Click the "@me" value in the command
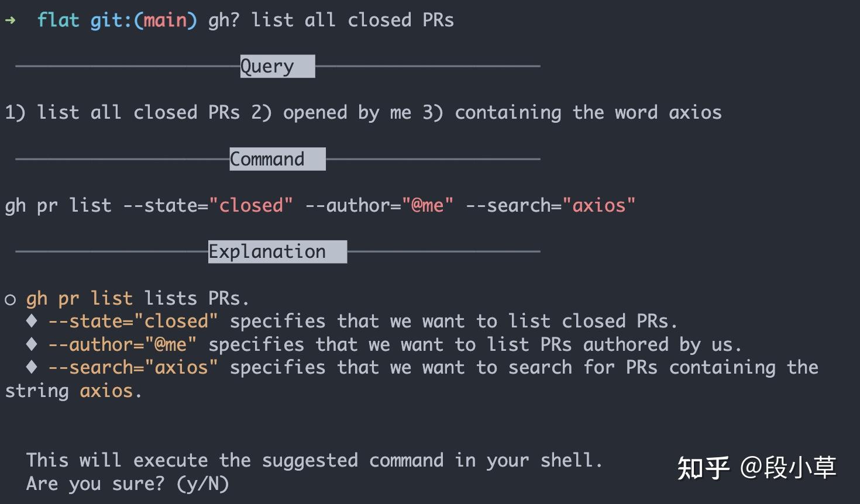This screenshot has width=860, height=504. pyautogui.click(x=428, y=205)
